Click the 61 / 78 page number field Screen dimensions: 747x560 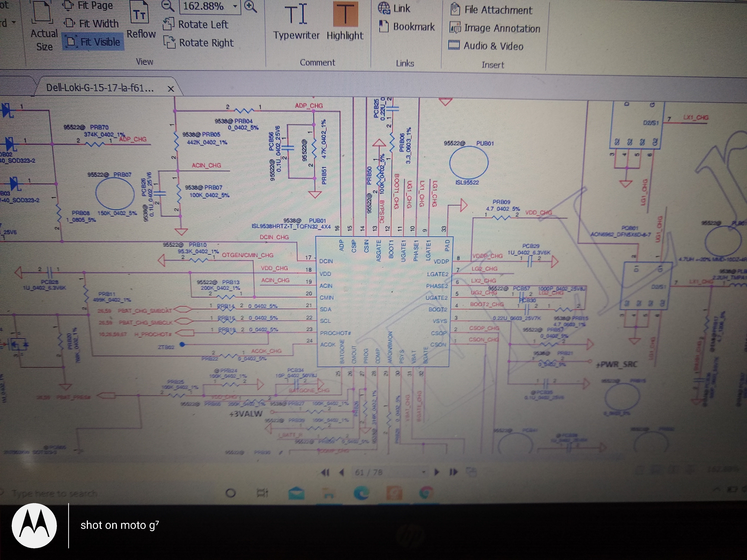click(x=369, y=472)
